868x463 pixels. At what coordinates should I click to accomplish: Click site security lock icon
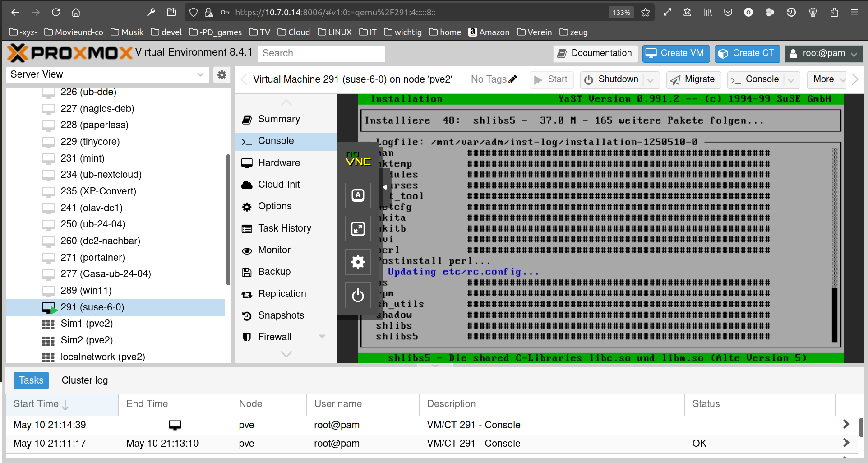209,12
